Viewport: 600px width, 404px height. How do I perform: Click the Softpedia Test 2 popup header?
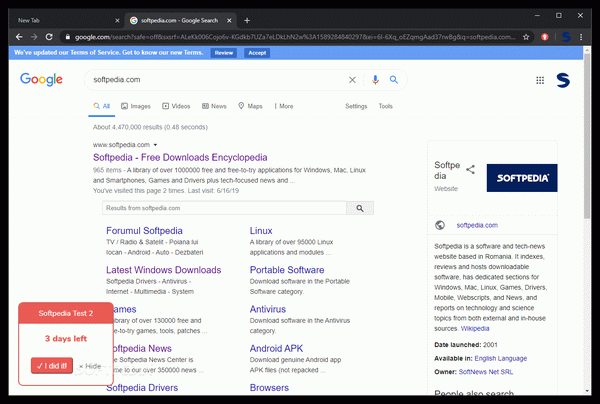[66, 313]
